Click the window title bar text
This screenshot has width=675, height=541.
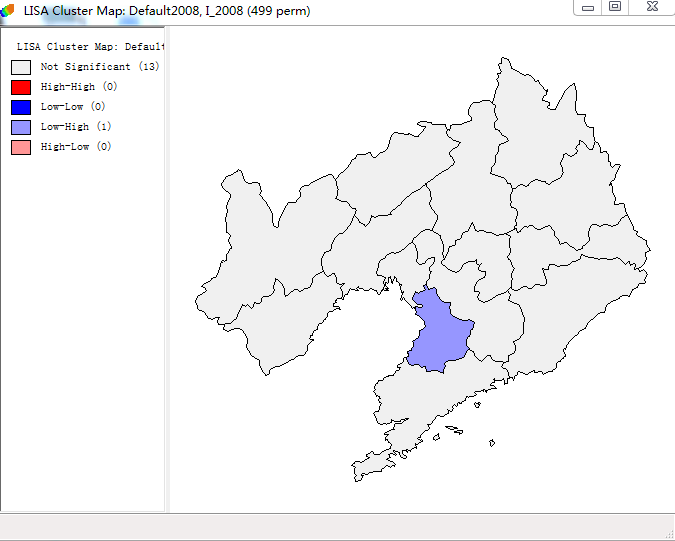(167, 11)
